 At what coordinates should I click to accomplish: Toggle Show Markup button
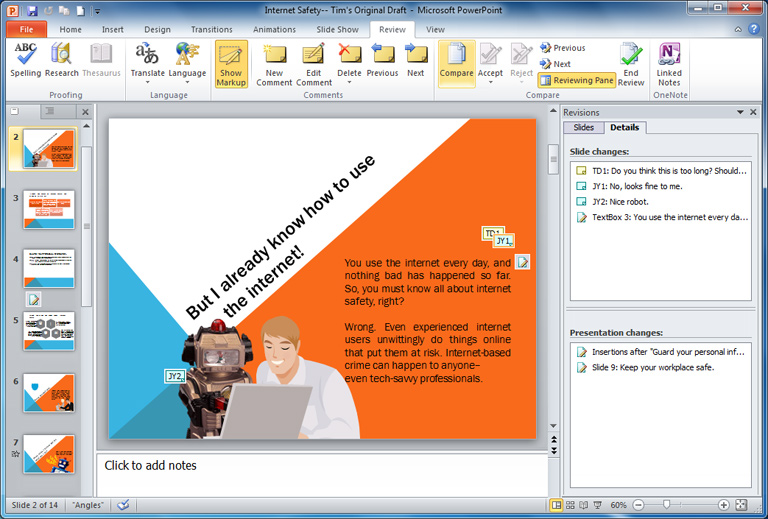click(231, 62)
